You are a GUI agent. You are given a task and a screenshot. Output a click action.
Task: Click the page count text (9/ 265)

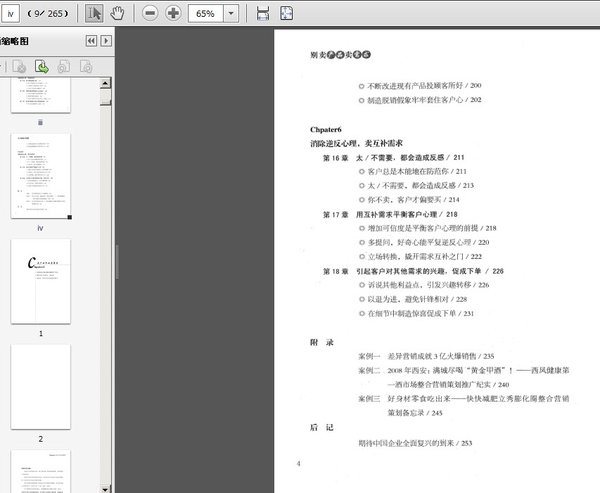point(48,14)
